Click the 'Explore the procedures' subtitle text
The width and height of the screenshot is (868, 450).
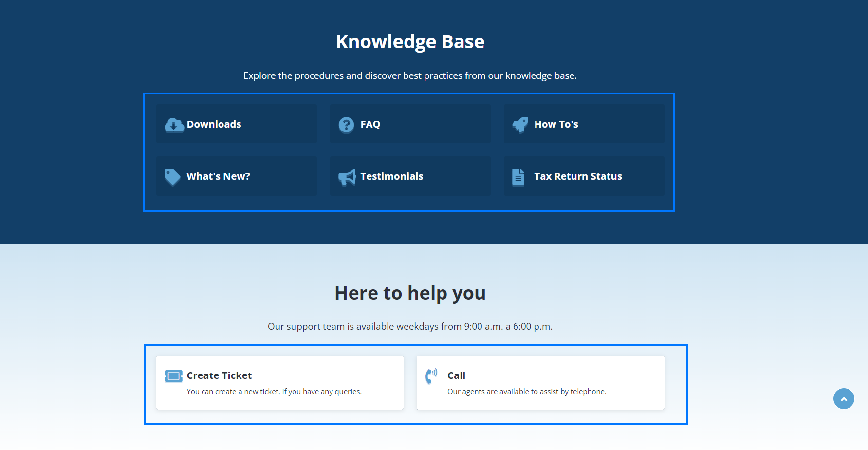[410, 75]
